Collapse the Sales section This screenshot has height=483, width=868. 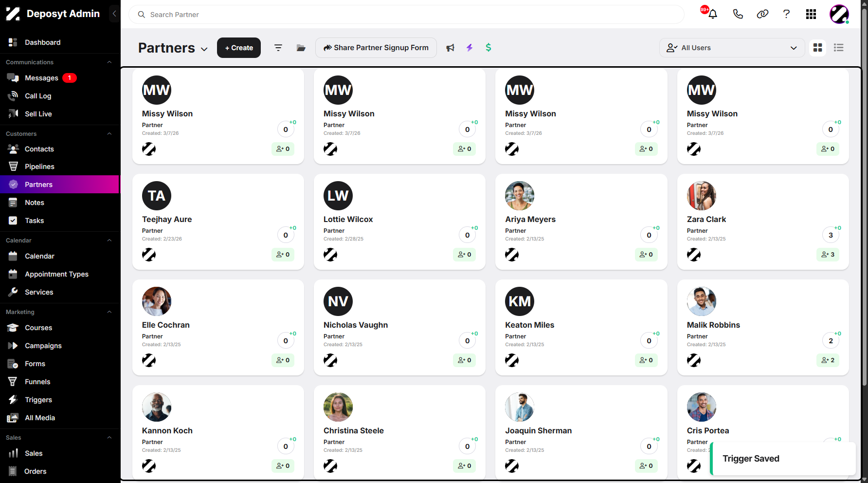[x=109, y=438]
